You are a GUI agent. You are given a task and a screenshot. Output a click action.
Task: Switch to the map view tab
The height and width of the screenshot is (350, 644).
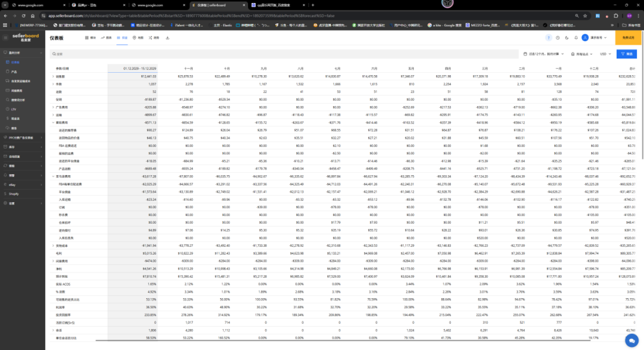(138, 38)
